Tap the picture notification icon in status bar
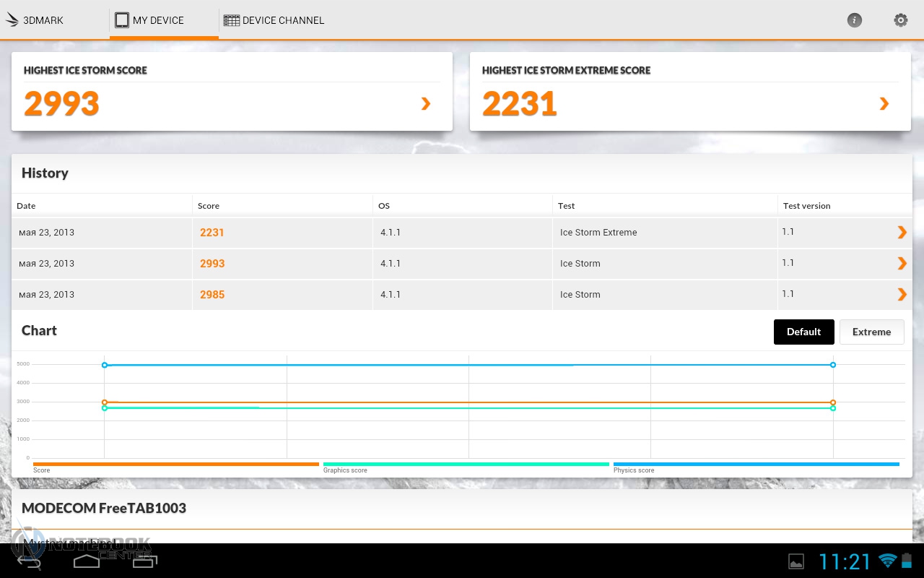 796,561
